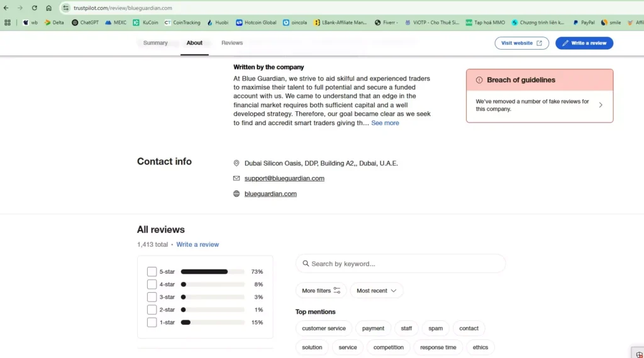This screenshot has height=358, width=644.
Task: Filter by service mention tag
Action: point(347,347)
